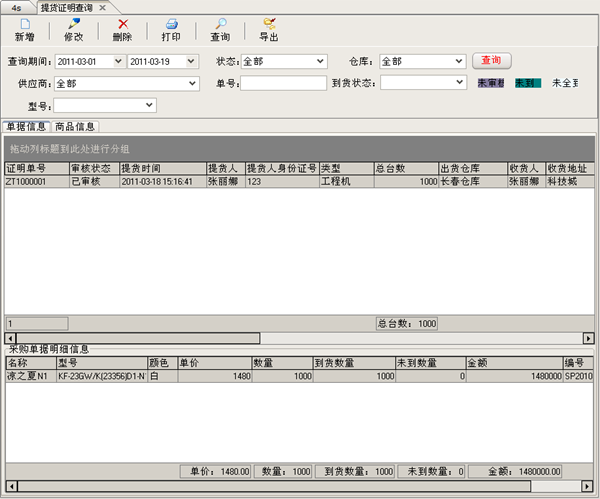Click the 提货时间 column header
Screen dimensions: 600x499
160,168
